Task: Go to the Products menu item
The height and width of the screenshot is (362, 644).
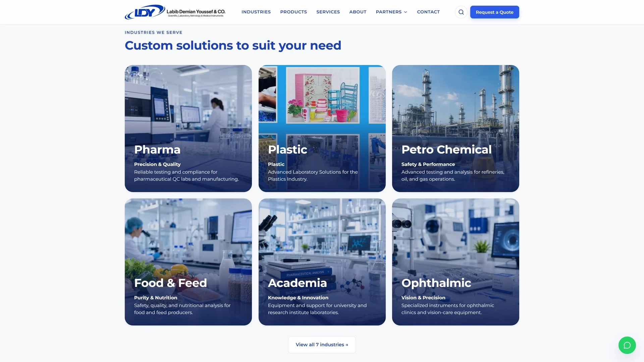Action: (x=293, y=12)
